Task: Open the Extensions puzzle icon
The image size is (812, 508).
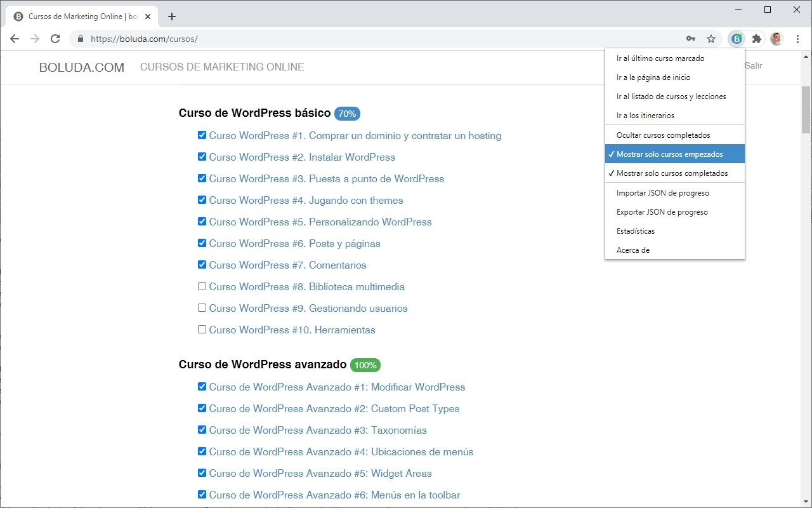Action: pos(757,39)
